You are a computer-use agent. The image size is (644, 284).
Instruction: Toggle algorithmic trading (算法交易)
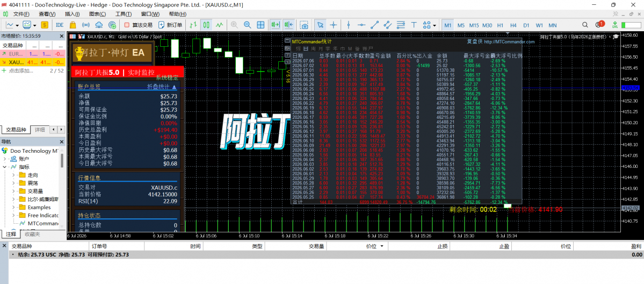[x=138, y=25]
